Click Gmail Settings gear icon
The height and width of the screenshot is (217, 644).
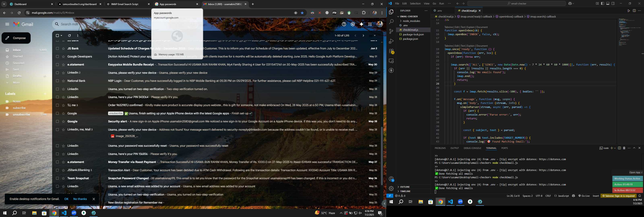point(353,24)
